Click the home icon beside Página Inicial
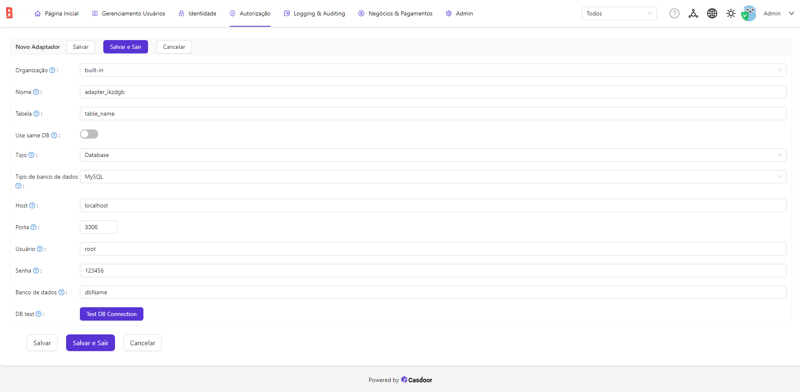This screenshot has width=800, height=392. (37, 14)
